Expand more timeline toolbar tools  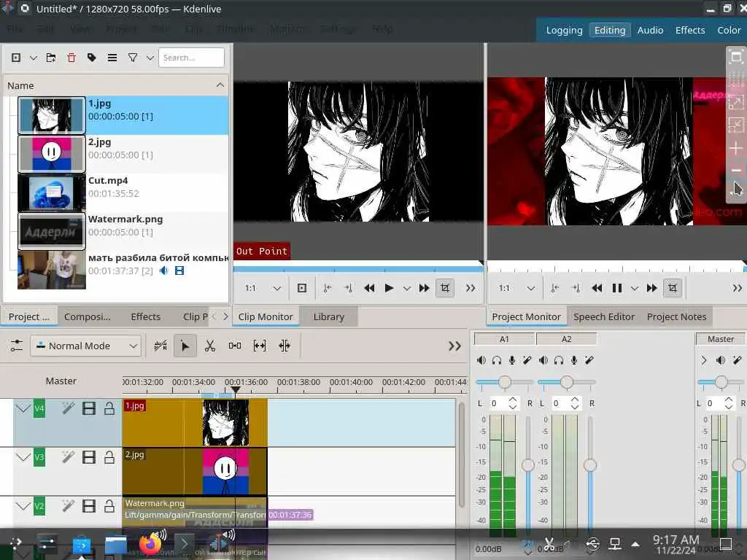click(x=454, y=346)
